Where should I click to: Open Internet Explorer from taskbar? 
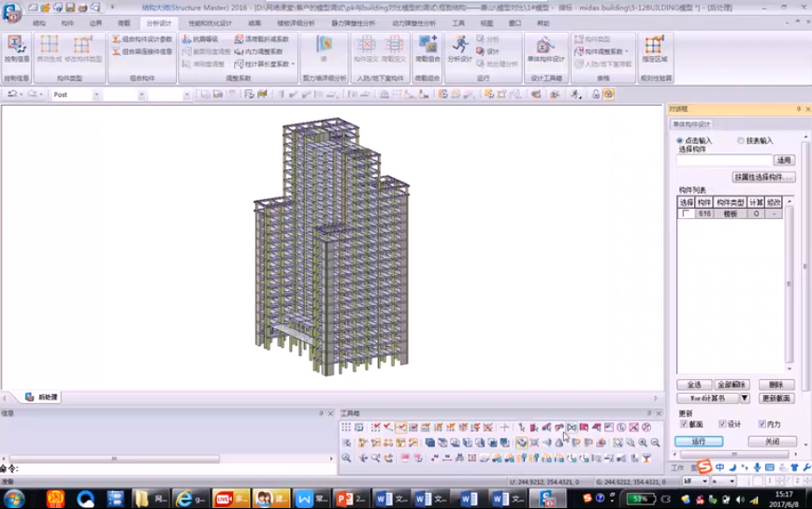[x=190, y=499]
